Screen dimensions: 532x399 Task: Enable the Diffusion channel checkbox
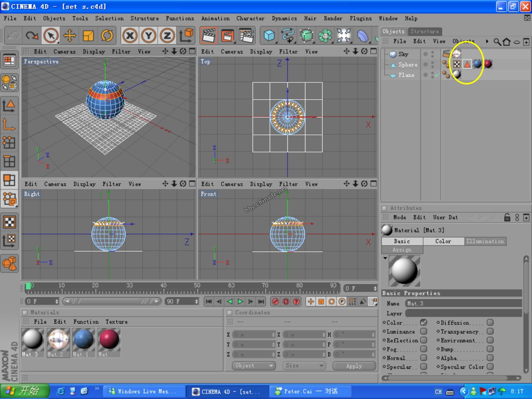[490, 322]
